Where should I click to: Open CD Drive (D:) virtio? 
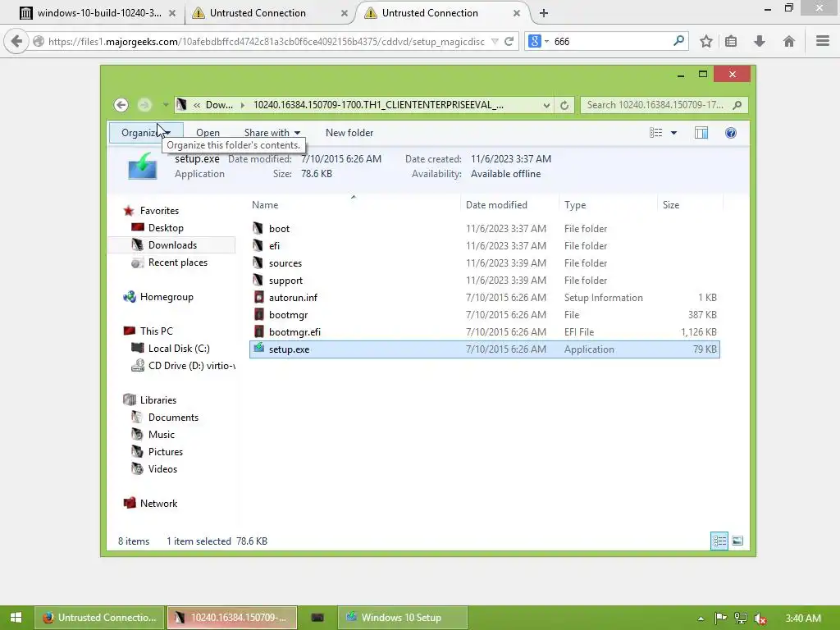coord(191,365)
